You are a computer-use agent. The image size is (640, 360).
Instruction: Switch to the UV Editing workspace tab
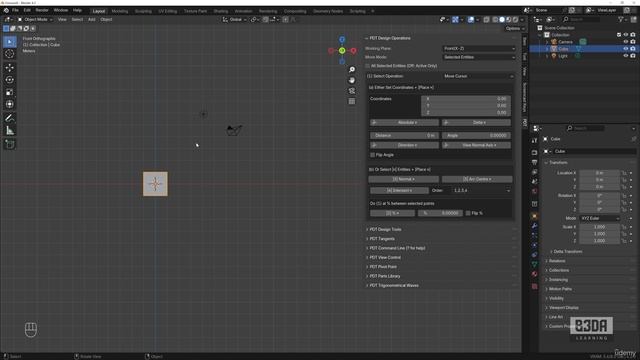[x=168, y=11]
